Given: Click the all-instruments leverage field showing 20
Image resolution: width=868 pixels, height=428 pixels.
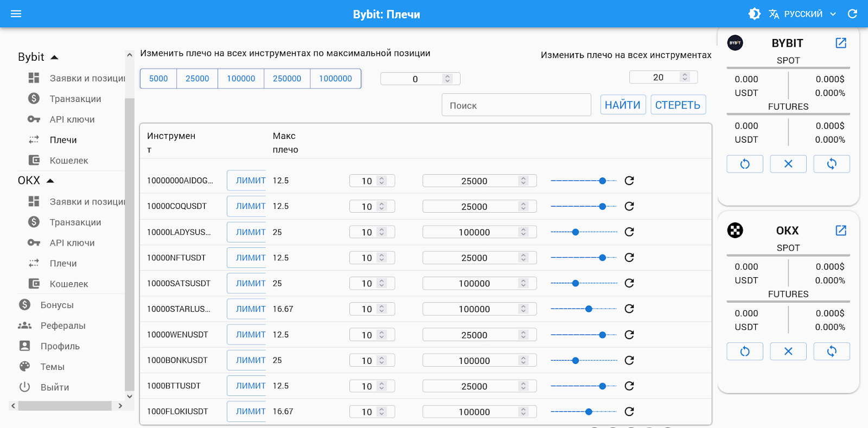Looking at the screenshot, I should click(663, 77).
